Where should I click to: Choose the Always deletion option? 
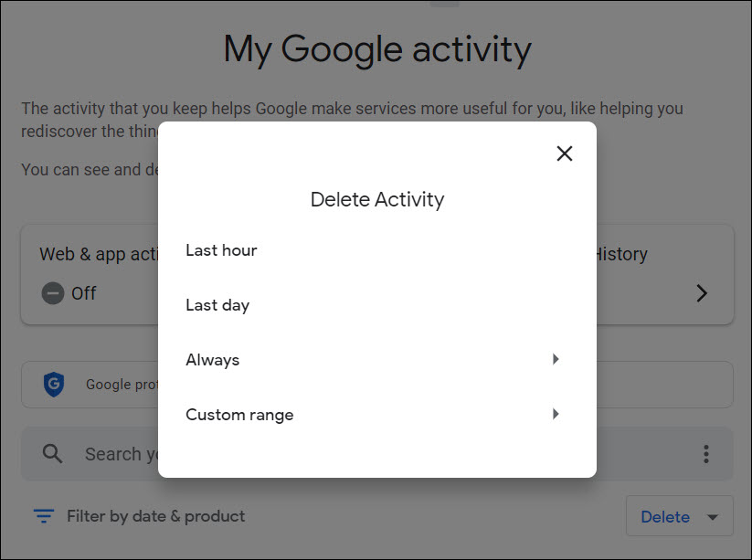[x=212, y=359]
